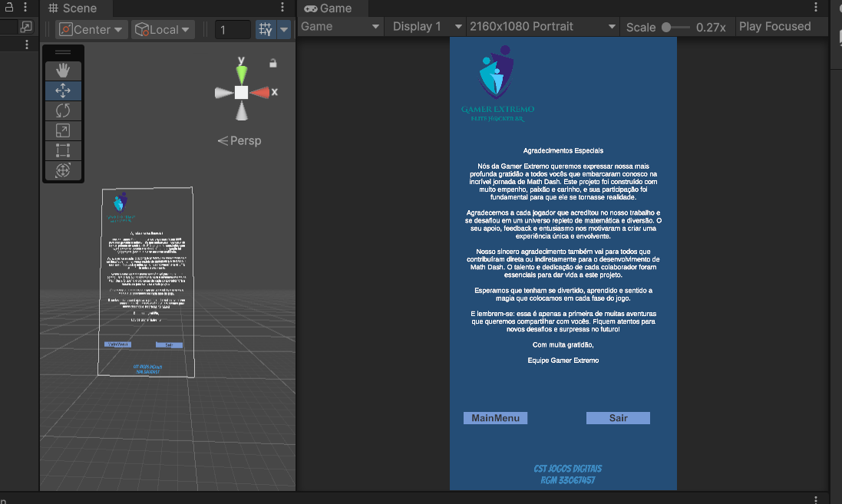The height and width of the screenshot is (504, 842).
Task: Open the grid settings dropdown arrow
Action: click(284, 29)
